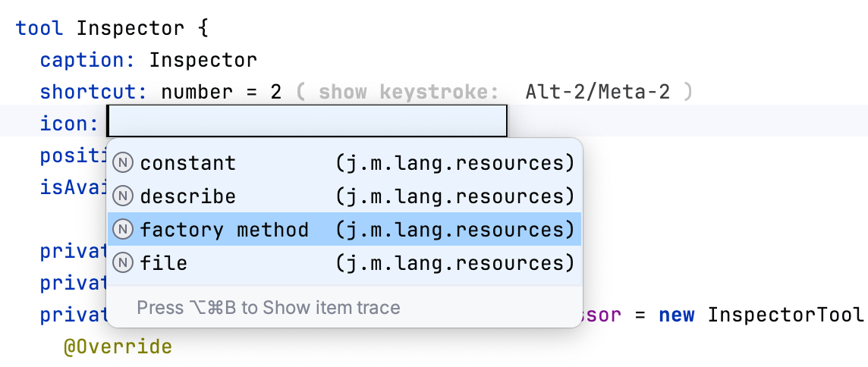Click the N icon beside file
This screenshot has height=367, width=868.
pyautogui.click(x=123, y=263)
